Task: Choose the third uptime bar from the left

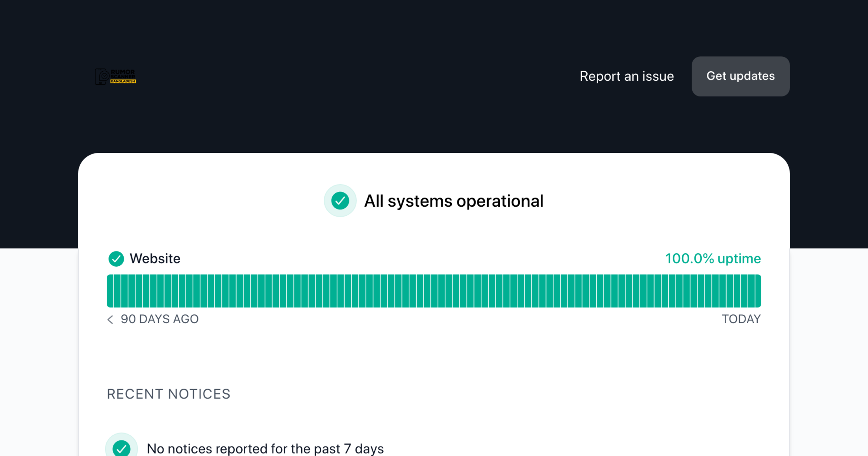Action: click(124, 291)
